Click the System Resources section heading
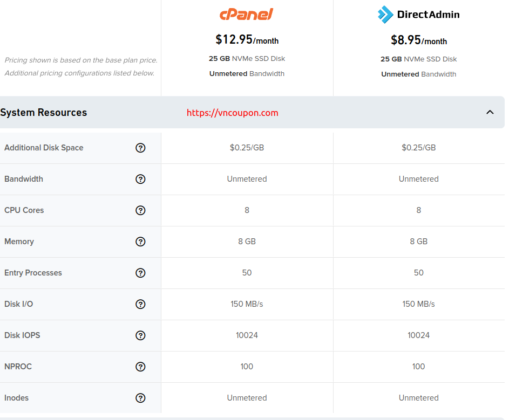This screenshot has width=509, height=420. click(44, 112)
